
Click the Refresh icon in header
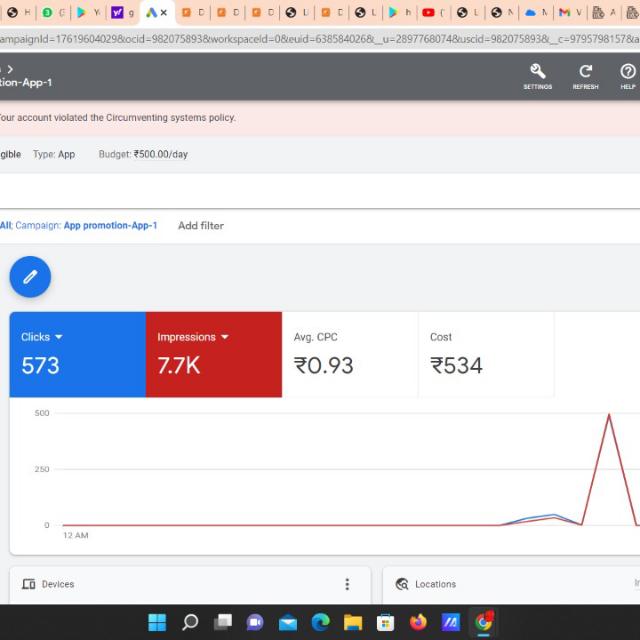[585, 76]
